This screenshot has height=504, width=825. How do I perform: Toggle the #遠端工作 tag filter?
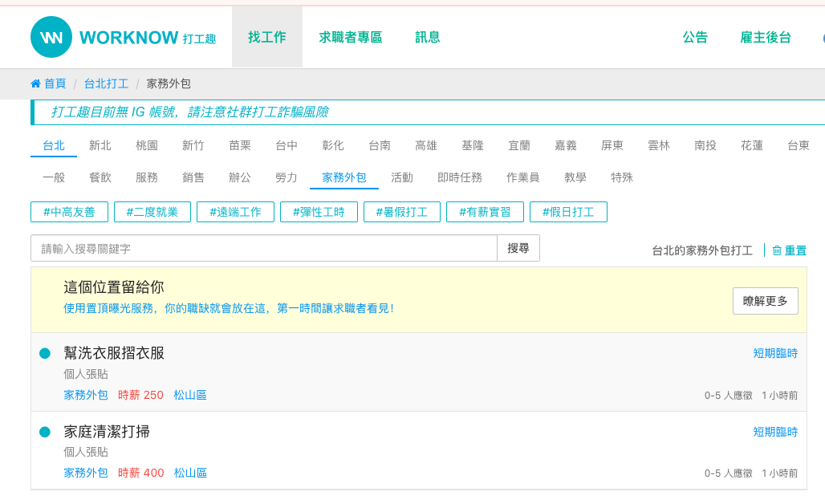(x=235, y=212)
